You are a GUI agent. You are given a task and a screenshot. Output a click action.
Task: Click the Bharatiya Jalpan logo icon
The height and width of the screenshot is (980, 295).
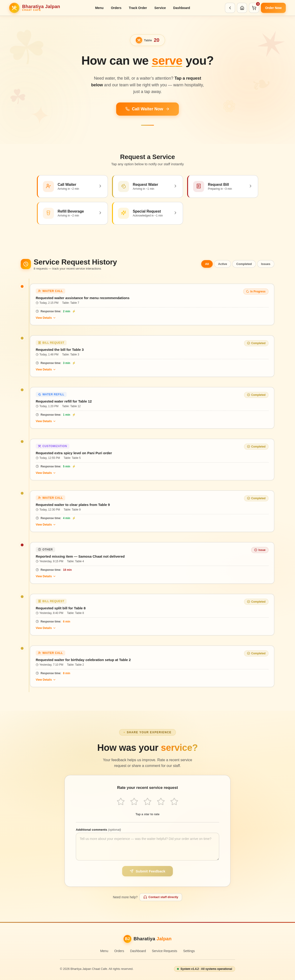point(15,8)
